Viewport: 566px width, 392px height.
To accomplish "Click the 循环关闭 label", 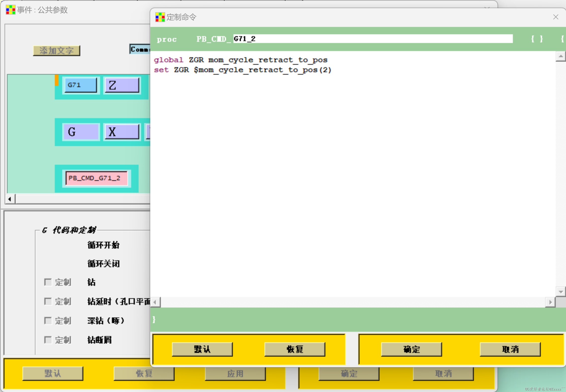I will [x=104, y=264].
